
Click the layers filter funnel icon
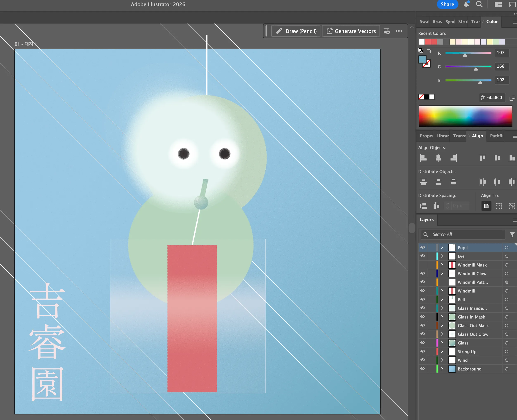tap(512, 234)
